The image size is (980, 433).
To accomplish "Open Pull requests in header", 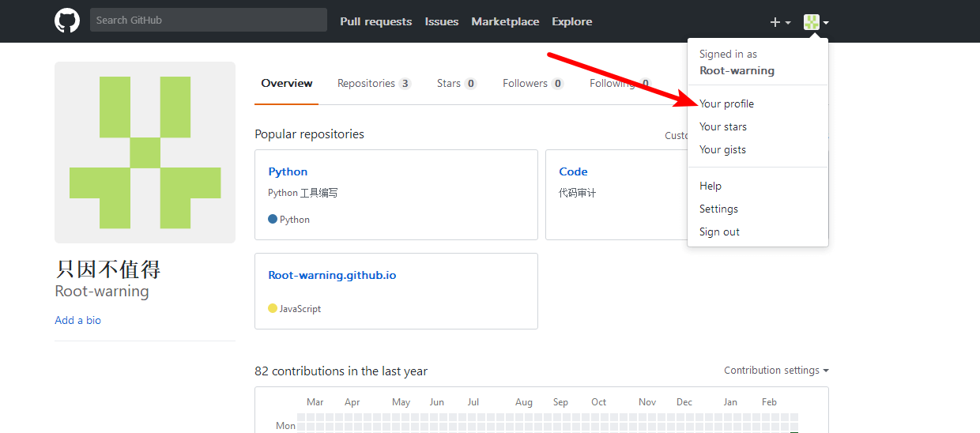I will (x=376, y=21).
